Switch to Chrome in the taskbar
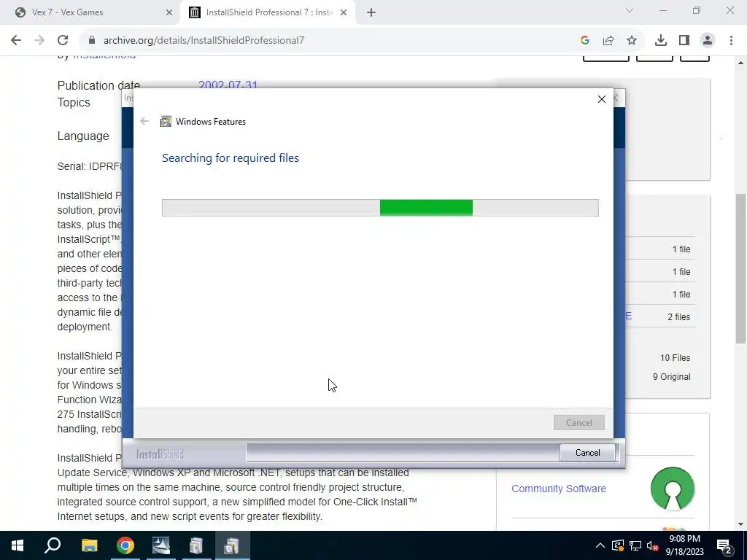 (125, 545)
